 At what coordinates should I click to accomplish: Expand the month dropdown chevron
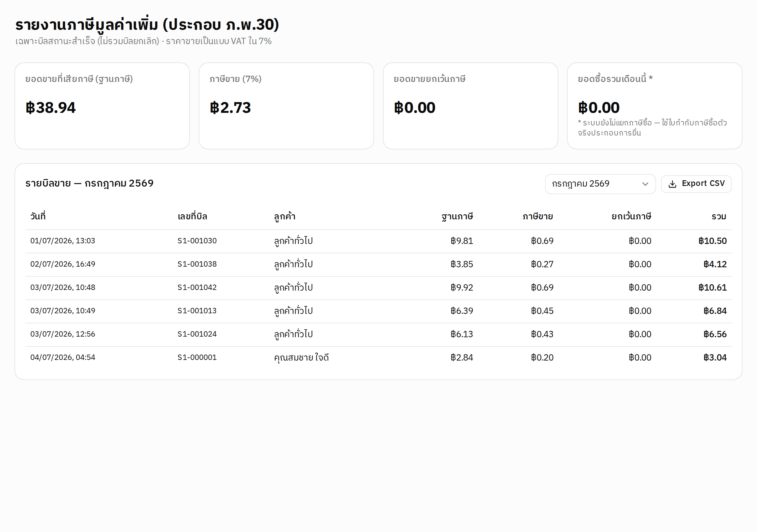coord(645,184)
